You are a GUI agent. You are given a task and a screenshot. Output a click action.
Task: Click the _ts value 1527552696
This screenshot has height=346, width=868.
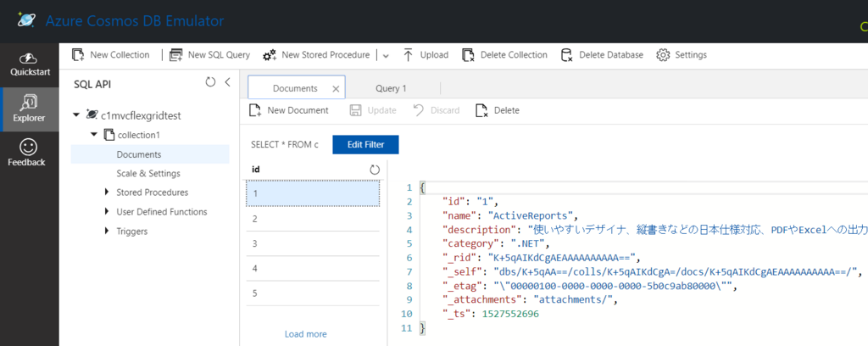509,314
